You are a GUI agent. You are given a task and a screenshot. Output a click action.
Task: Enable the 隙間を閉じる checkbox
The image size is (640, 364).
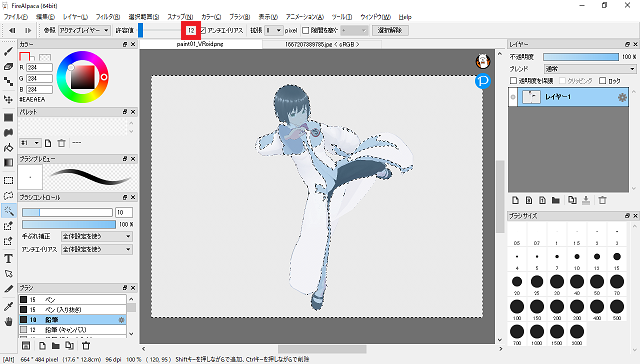tap(306, 30)
